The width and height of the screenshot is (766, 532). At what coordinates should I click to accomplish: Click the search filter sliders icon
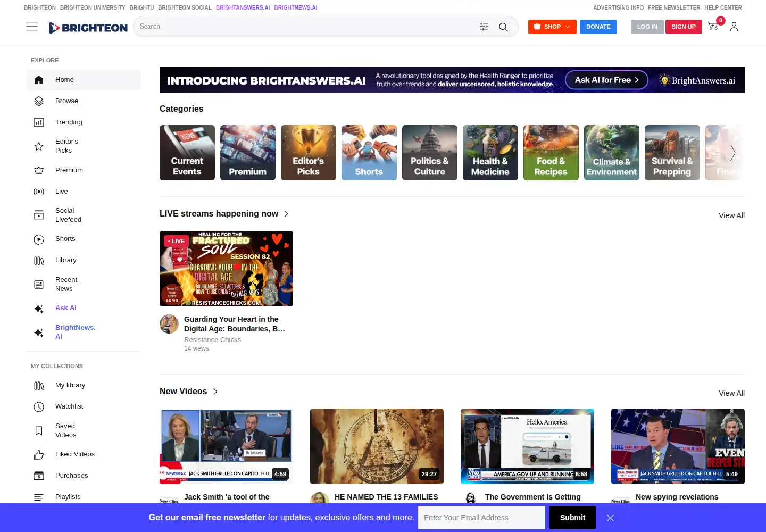(484, 27)
